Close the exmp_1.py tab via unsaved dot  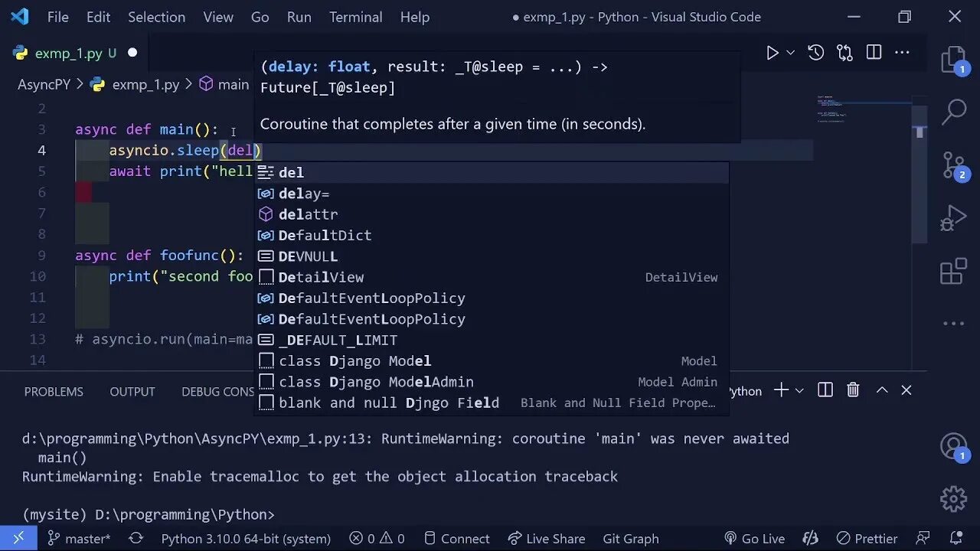pos(132,53)
